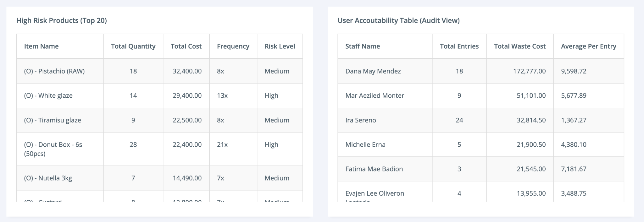Image resolution: width=644 pixels, height=222 pixels.
Task: Click the Total Quantity column header
Action: point(133,46)
